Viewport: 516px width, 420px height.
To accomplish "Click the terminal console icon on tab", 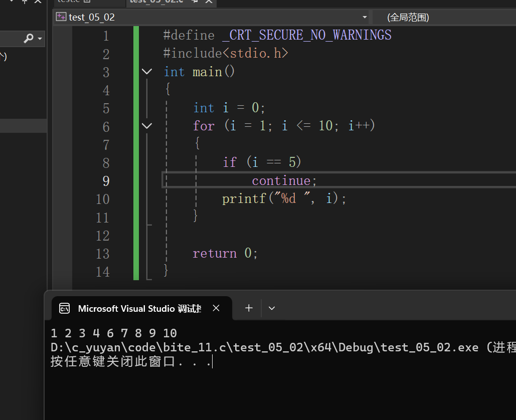I will (65, 309).
